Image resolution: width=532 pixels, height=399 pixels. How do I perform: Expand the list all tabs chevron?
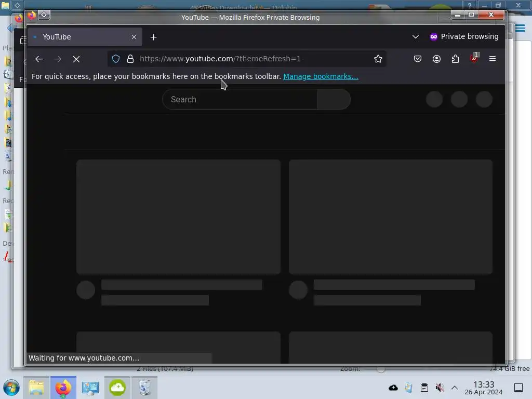(415, 37)
